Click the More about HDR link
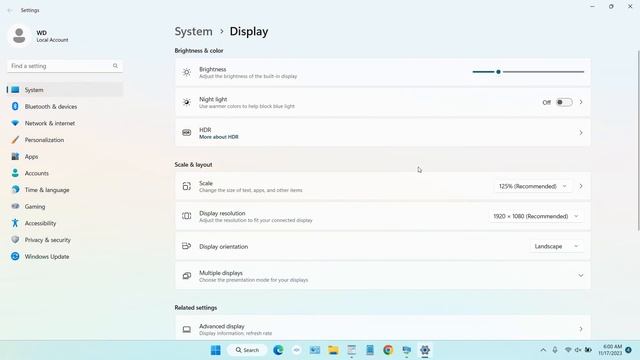The height and width of the screenshot is (360, 640). (219, 137)
